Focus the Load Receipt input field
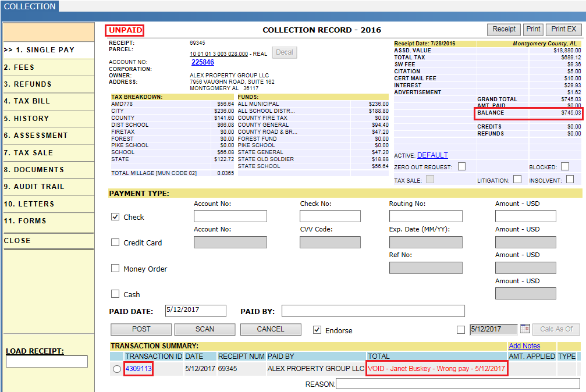The height and width of the screenshot is (392, 586). 47,361
